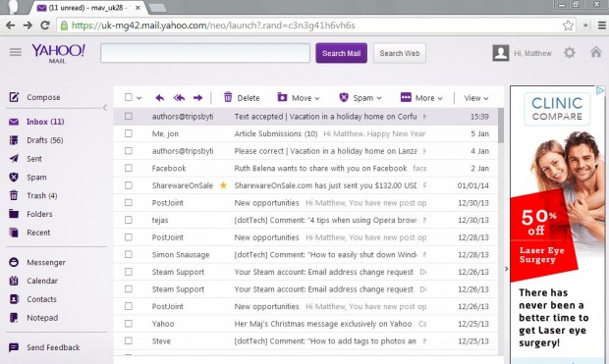This screenshot has width=609, height=364.
Task: Select the Yahoo Christmas message checkbox
Action: (x=129, y=324)
